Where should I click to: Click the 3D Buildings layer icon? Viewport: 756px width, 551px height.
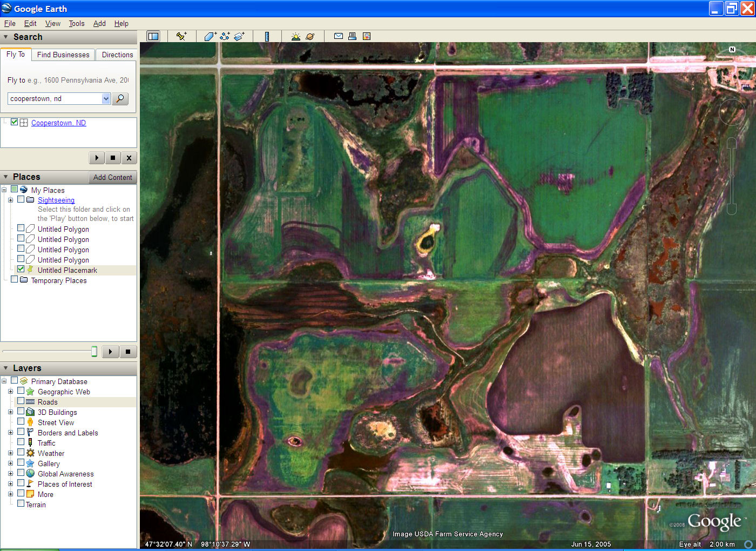point(30,412)
